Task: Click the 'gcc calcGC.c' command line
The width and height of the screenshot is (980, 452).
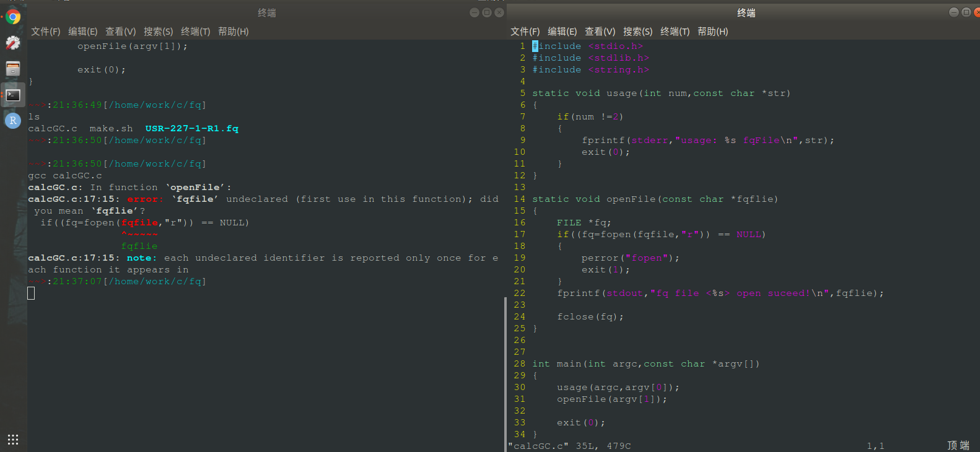Action: (x=65, y=175)
